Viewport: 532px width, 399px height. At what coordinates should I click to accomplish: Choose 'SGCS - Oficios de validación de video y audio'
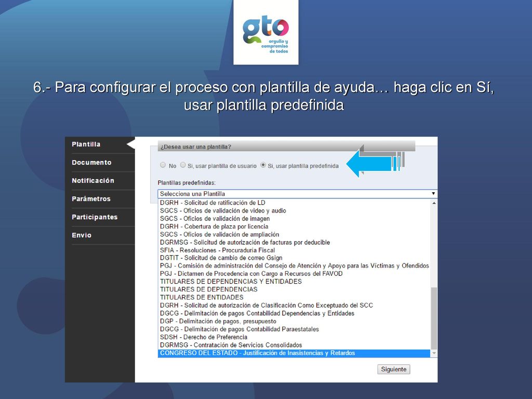click(294, 211)
